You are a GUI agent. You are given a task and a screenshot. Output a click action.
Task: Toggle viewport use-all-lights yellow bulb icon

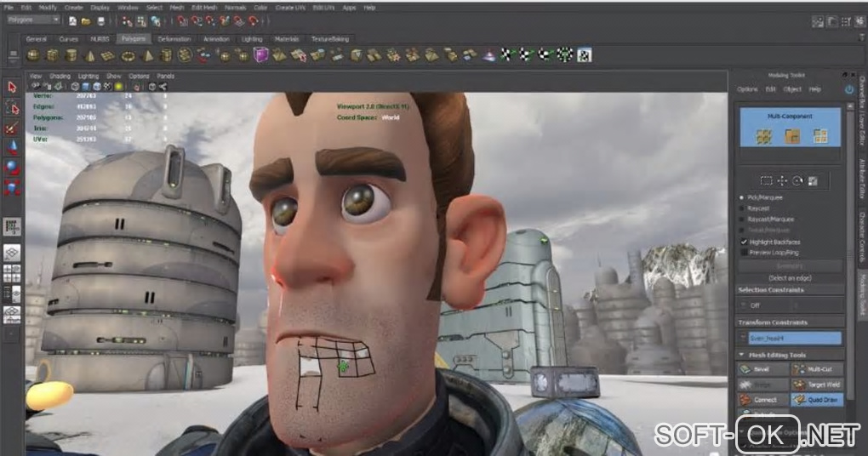tap(118, 86)
